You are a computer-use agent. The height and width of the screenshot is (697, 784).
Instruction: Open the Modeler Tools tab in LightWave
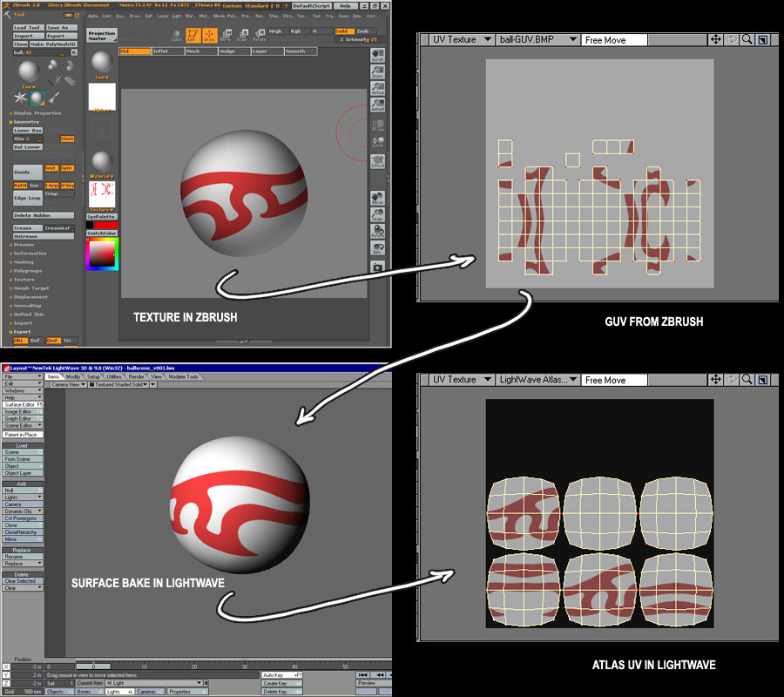coord(183,376)
